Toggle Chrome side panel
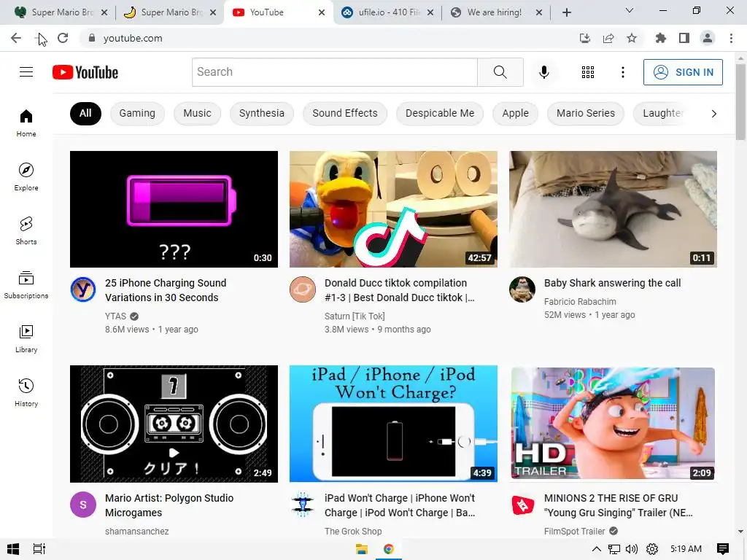The width and height of the screenshot is (747, 560). [684, 38]
